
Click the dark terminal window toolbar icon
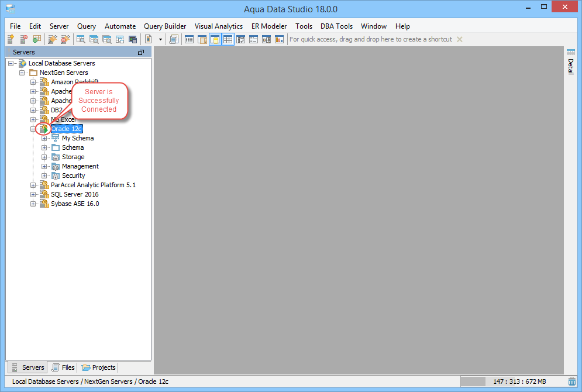pos(133,39)
